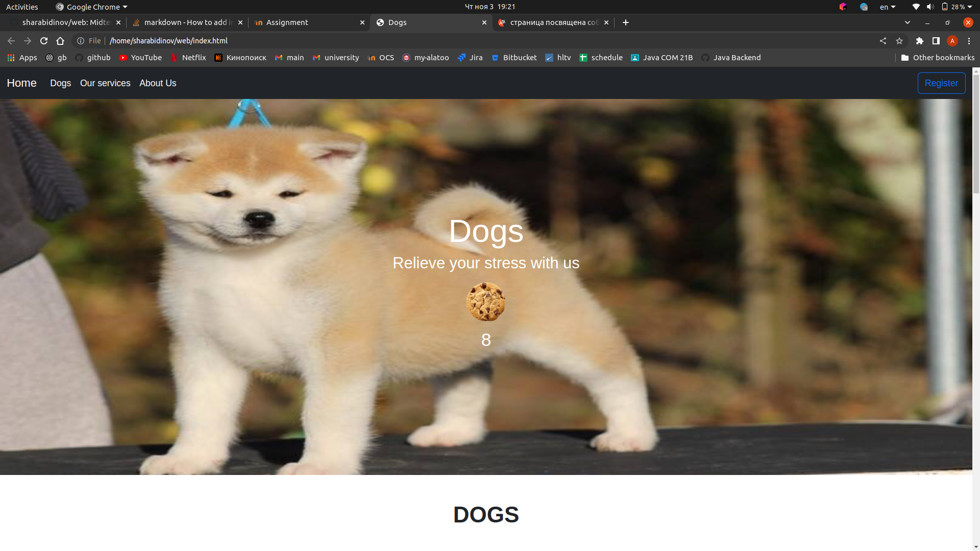Click the DOGS section heading

pyautogui.click(x=486, y=514)
